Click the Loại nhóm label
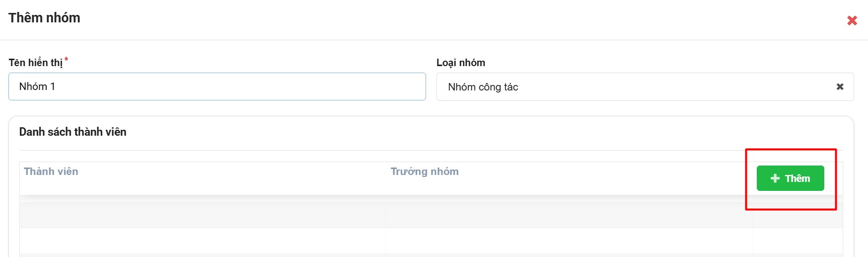This screenshot has width=868, height=257. (x=460, y=63)
